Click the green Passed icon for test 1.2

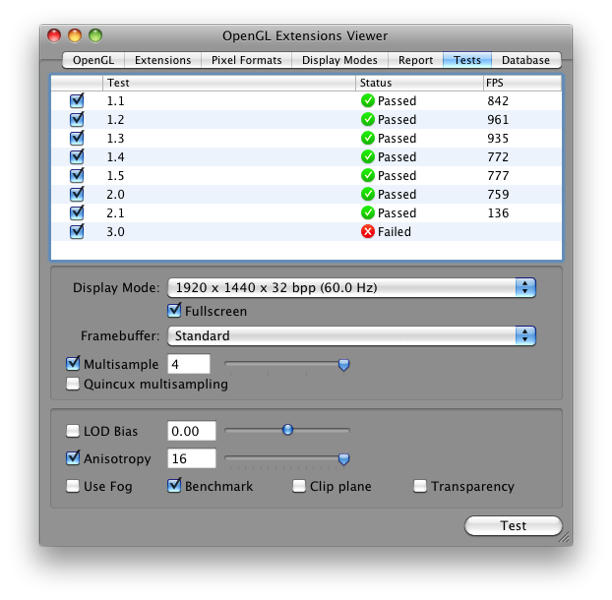click(368, 119)
